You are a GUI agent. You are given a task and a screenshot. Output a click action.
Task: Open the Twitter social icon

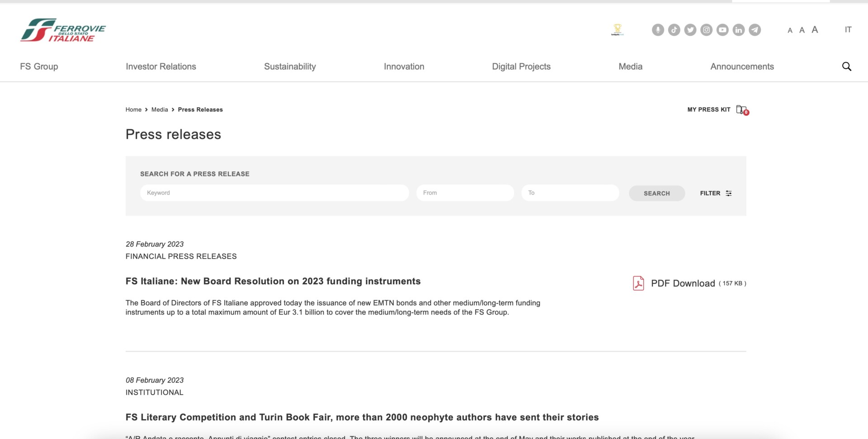click(x=690, y=30)
